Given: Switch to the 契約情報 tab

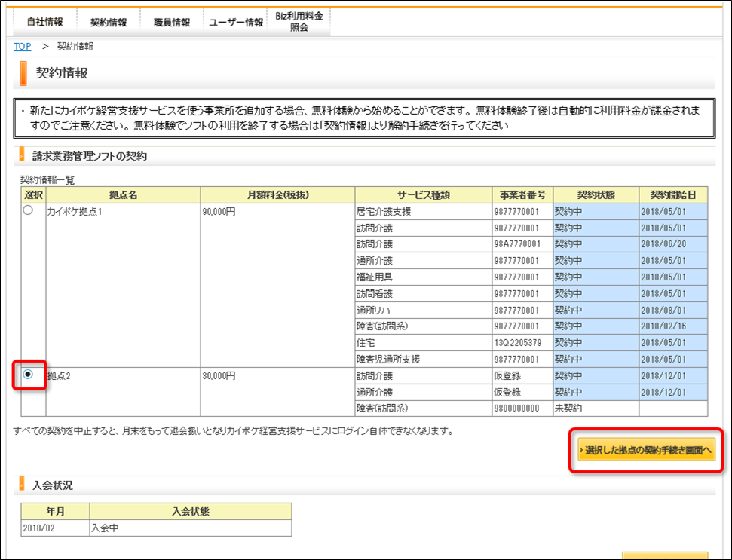Looking at the screenshot, I should click(x=109, y=22).
